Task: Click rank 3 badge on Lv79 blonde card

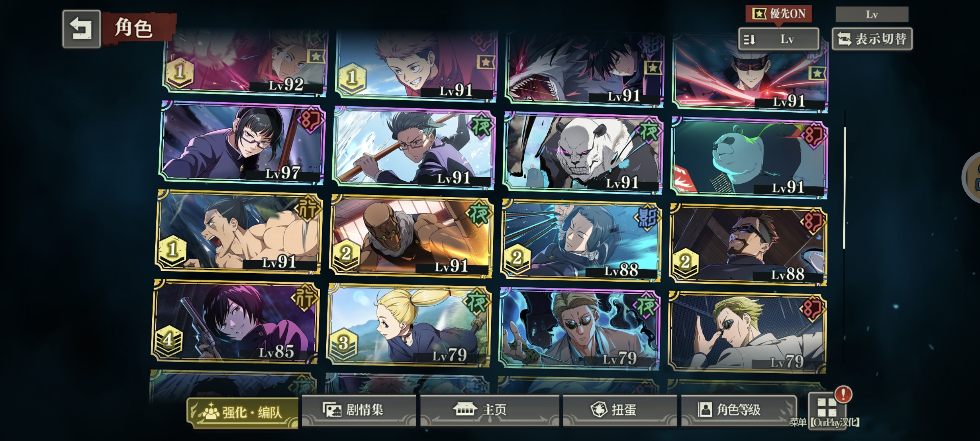Action: (x=343, y=344)
